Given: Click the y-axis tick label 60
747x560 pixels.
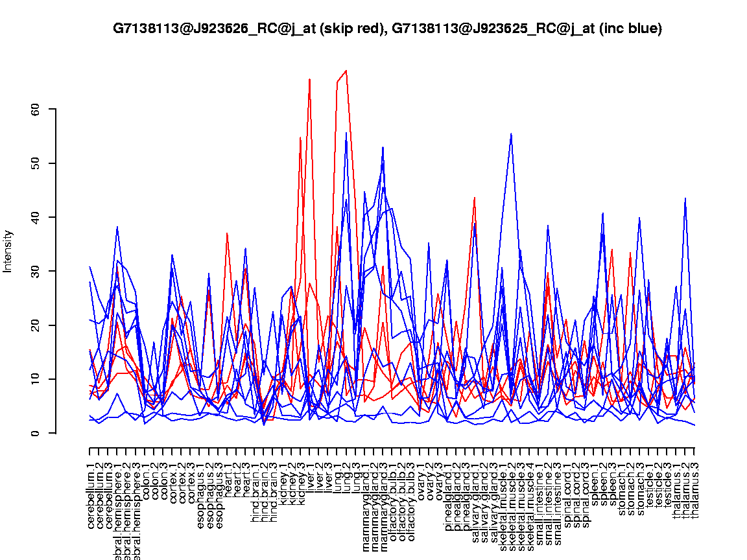Looking at the screenshot, I should (35, 109).
